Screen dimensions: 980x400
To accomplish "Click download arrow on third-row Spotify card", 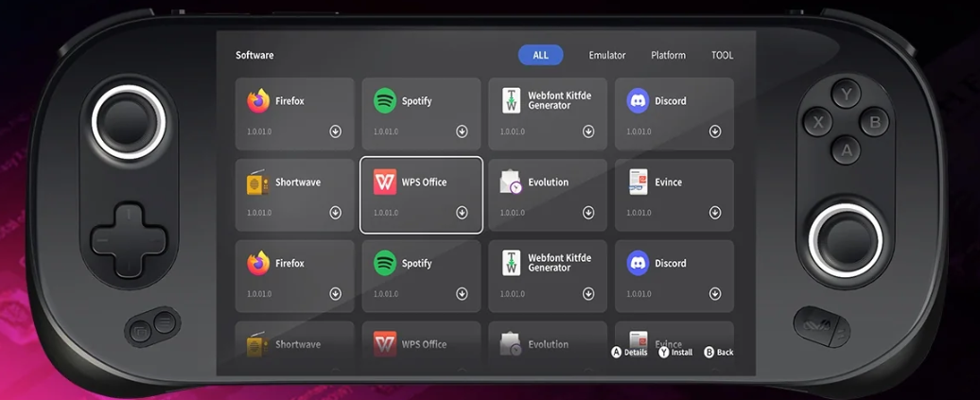I will point(462,294).
